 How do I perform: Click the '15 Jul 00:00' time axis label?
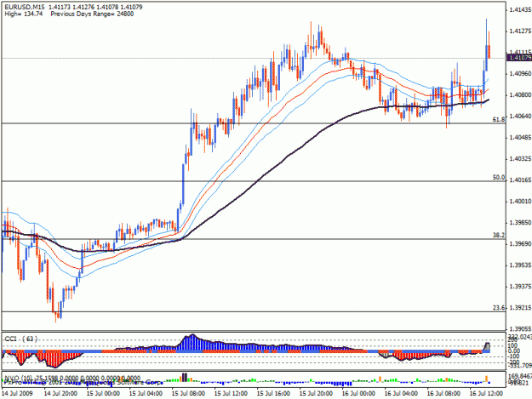[x=103, y=394]
